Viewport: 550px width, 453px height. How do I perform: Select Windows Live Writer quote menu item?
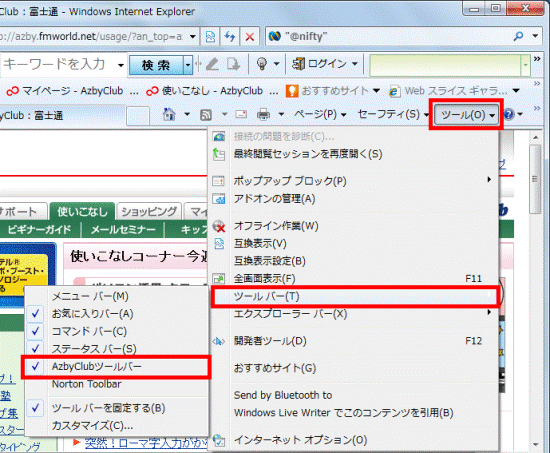pyautogui.click(x=354, y=413)
